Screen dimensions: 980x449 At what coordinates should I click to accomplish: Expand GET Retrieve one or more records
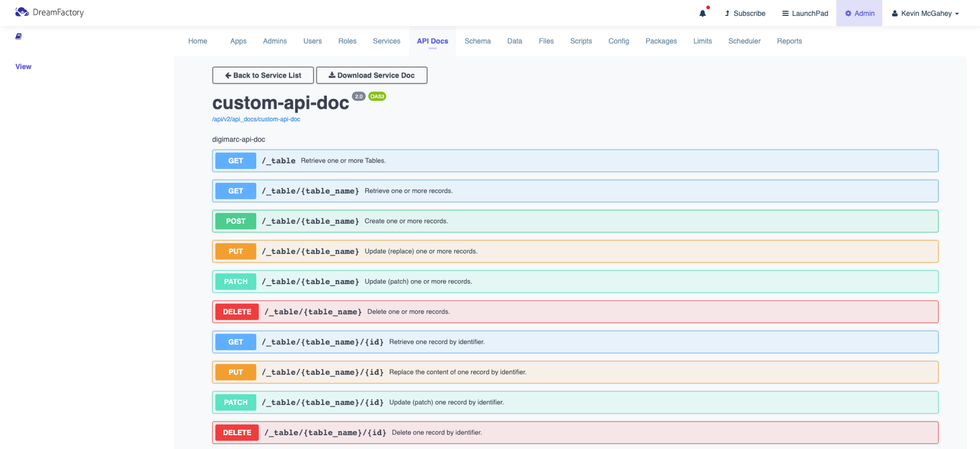click(575, 191)
